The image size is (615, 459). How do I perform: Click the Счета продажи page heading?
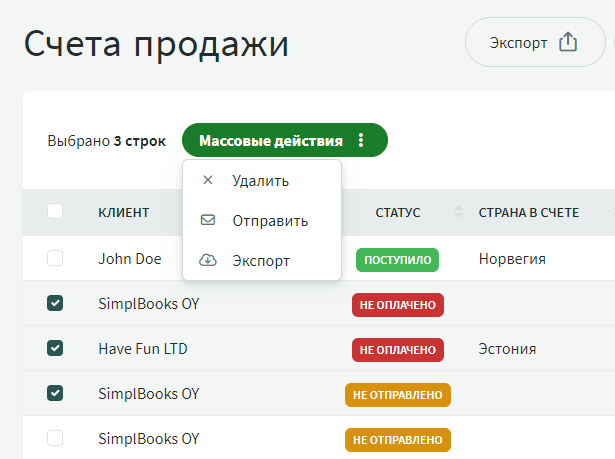tap(156, 44)
